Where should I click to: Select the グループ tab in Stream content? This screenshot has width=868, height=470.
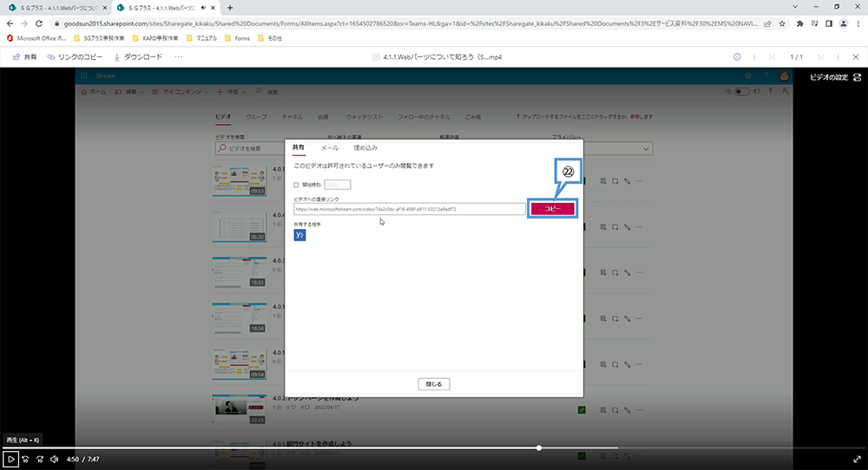click(x=256, y=117)
